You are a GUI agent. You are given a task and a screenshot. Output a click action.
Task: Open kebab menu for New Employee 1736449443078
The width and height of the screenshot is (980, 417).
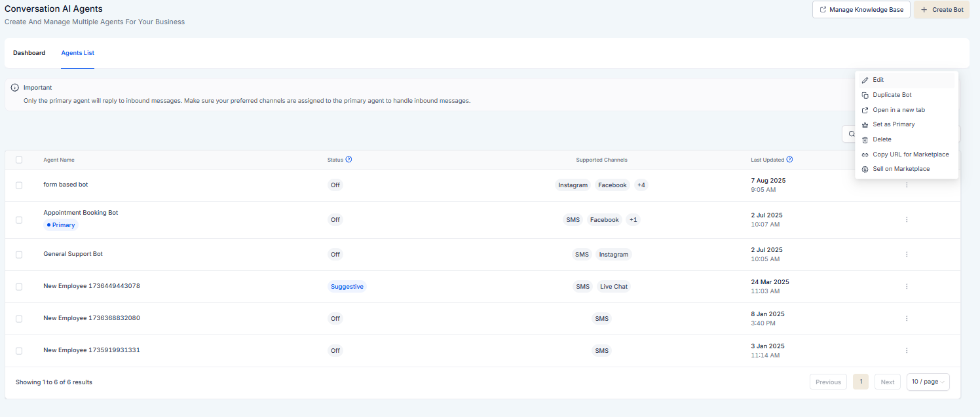(x=907, y=286)
